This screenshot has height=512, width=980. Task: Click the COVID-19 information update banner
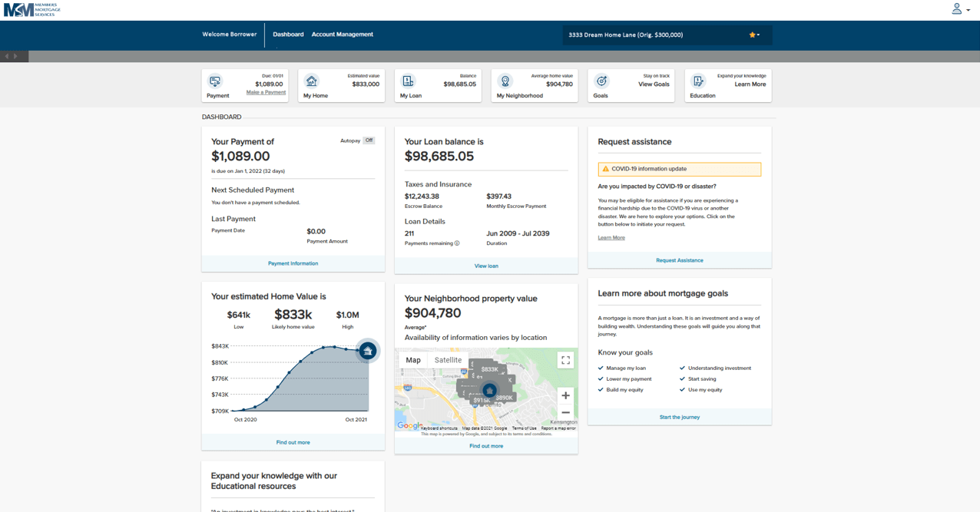[680, 169]
